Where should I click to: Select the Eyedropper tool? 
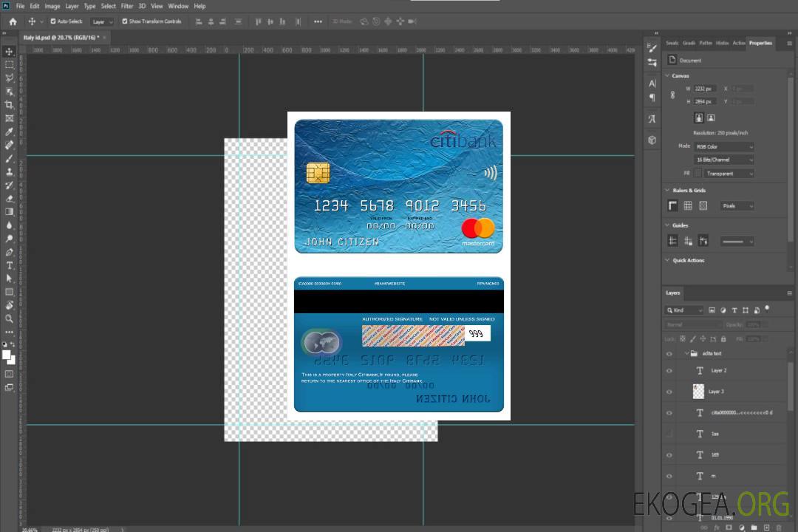click(9, 132)
